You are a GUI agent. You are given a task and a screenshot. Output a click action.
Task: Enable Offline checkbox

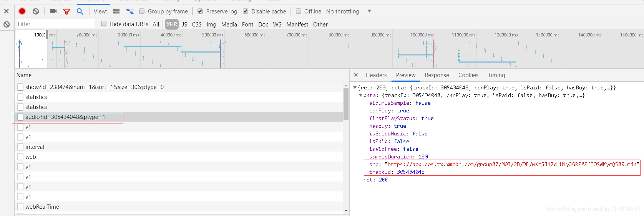coord(299,11)
